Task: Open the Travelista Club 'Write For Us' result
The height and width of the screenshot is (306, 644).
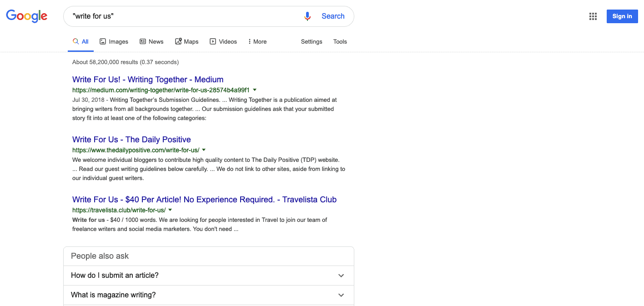Action: (204, 199)
